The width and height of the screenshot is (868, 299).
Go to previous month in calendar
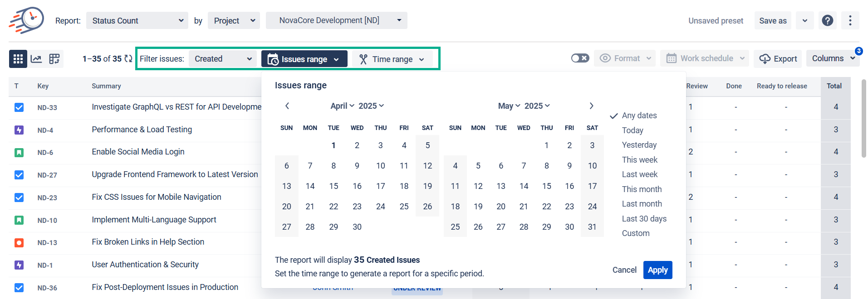[287, 106]
